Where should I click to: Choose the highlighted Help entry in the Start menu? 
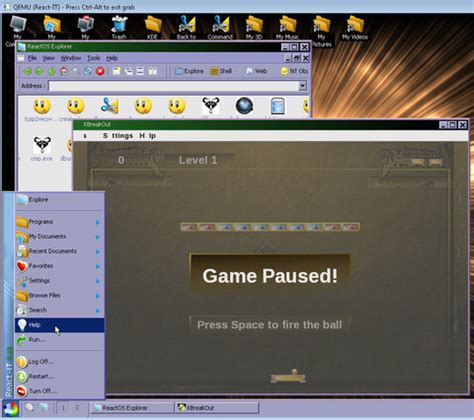pos(60,325)
